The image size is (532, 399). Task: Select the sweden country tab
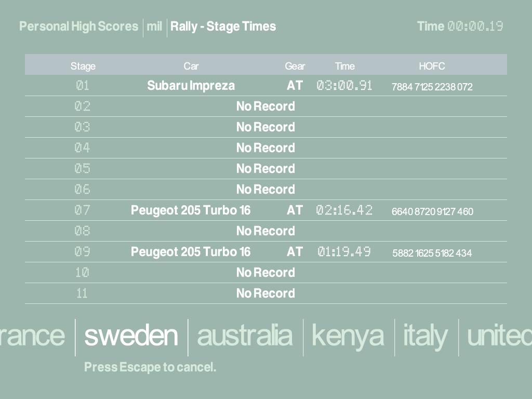coord(131,336)
